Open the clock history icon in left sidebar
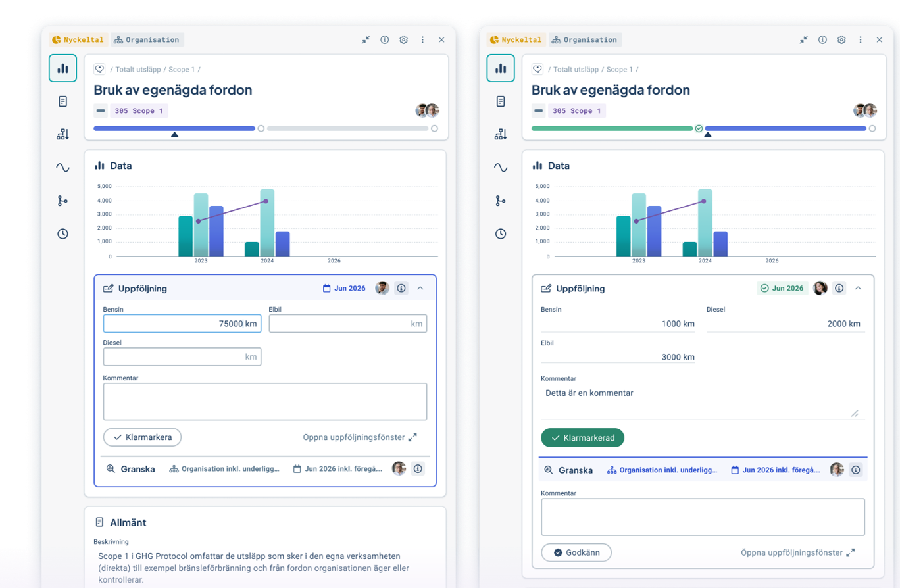The image size is (900, 588). 63,233
